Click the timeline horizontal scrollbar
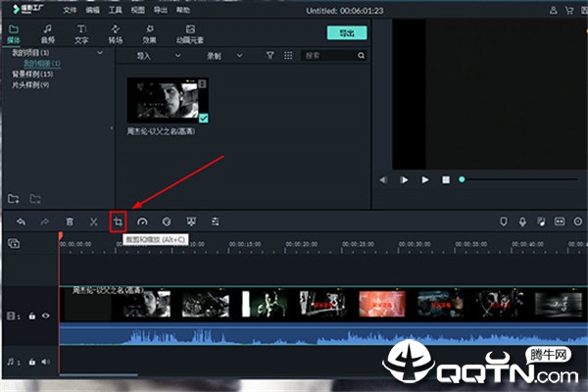This screenshot has width=588, height=392. [x=99, y=374]
